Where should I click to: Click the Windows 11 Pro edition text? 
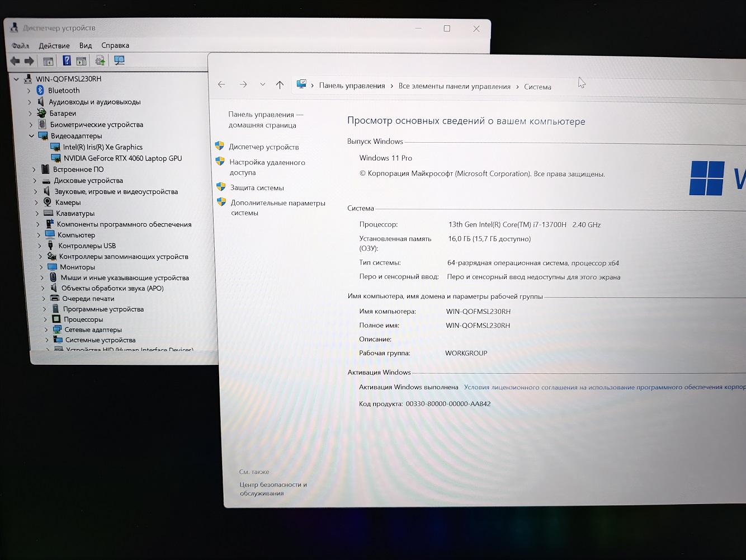(386, 158)
